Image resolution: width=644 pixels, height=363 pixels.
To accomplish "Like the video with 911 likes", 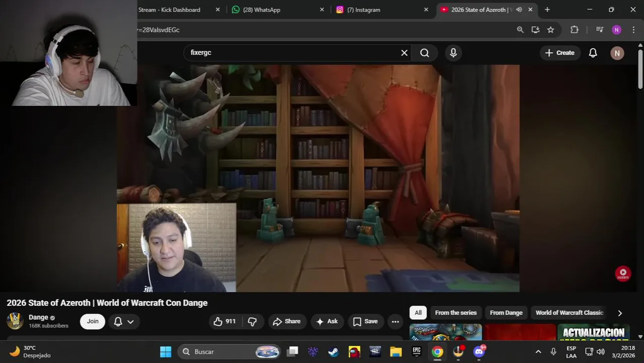I will [224, 321].
